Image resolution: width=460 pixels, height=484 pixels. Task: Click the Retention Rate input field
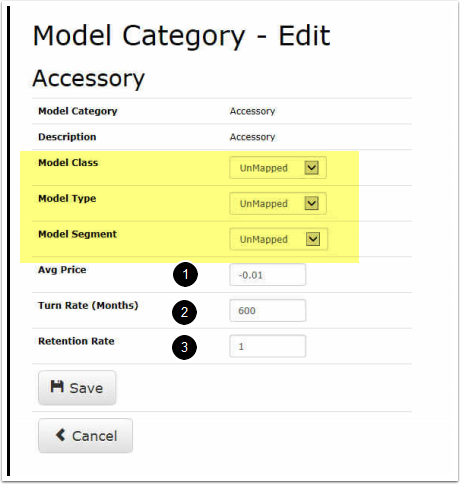pyautogui.click(x=268, y=346)
